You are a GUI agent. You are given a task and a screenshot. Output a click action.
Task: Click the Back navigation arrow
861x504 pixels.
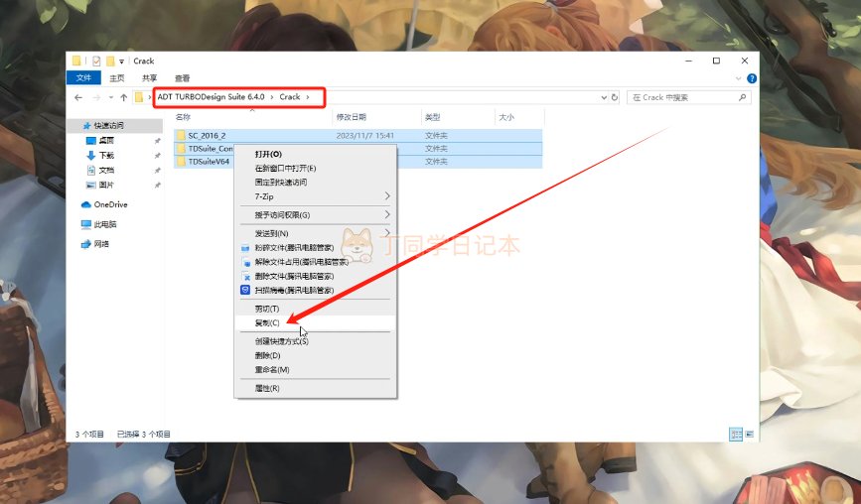(x=78, y=97)
